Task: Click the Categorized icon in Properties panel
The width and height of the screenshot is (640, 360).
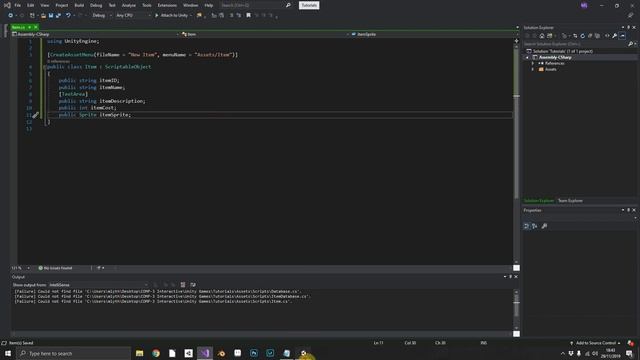Action: [527, 226]
